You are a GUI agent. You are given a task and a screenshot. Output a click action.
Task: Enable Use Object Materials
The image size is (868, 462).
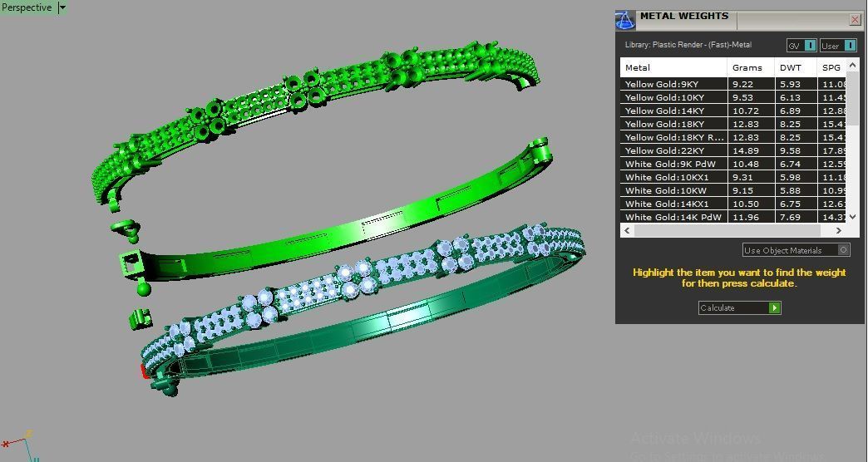tap(843, 250)
